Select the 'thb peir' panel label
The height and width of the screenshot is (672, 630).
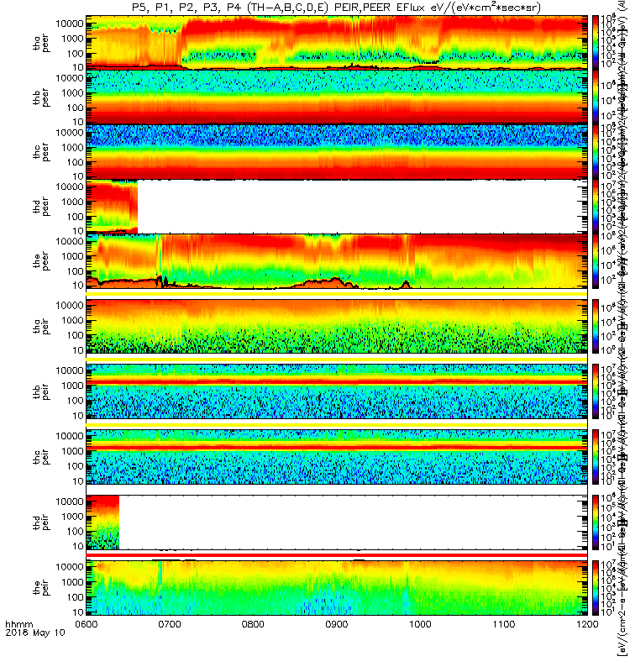coord(41,391)
